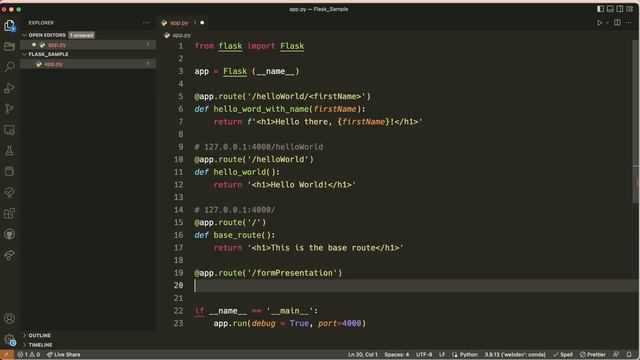Select app.py under FLASK_SAMPLE folder

[88, 64]
